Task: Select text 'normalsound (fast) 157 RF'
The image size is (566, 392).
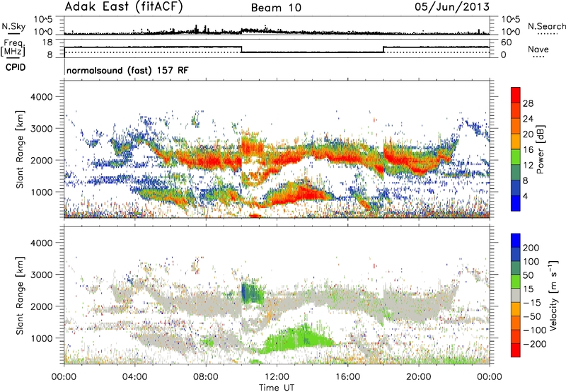Action: [x=127, y=70]
